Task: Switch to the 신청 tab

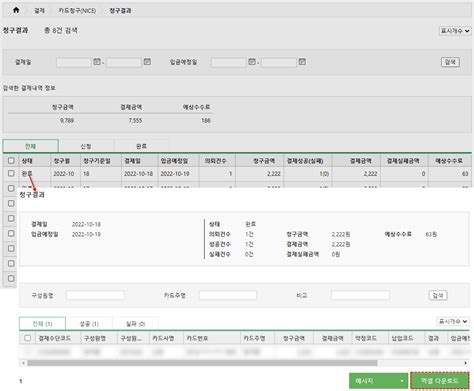Action: click(x=86, y=146)
